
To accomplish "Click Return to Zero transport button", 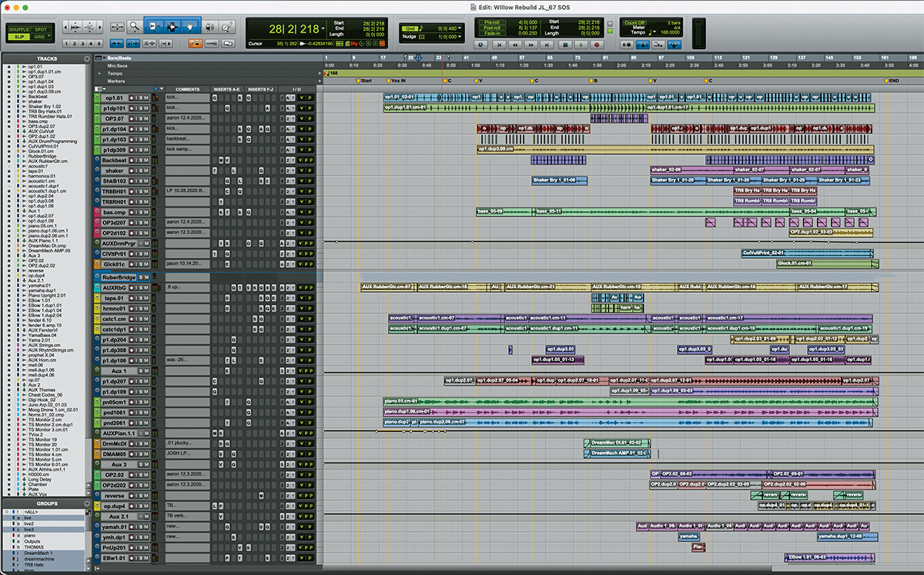I will (x=498, y=45).
